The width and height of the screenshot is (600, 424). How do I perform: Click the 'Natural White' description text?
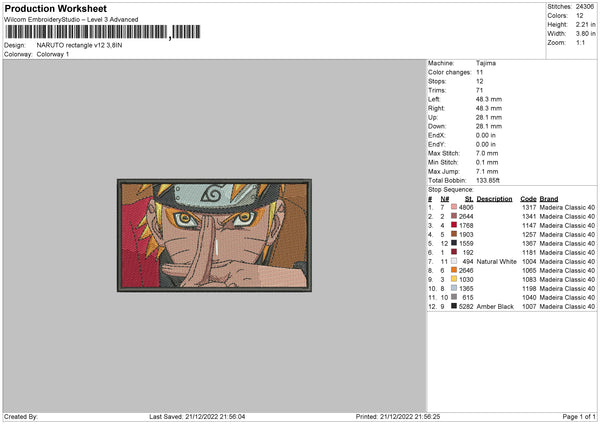click(496, 262)
